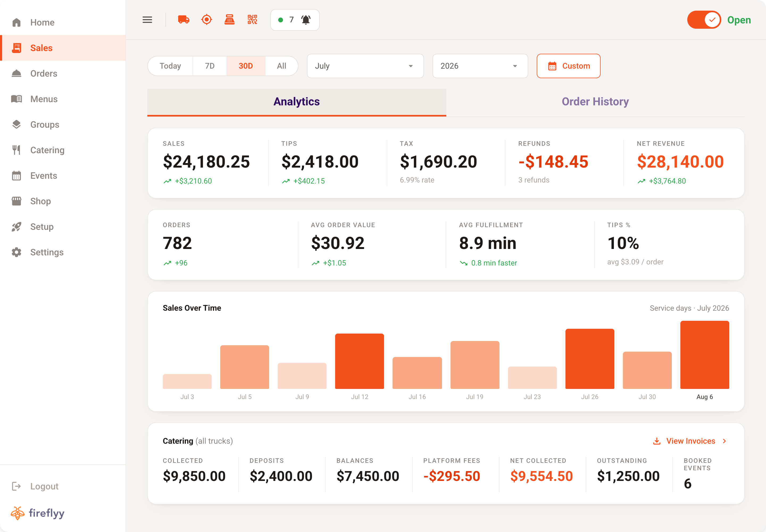
Task: Click the Settings gear icon
Action: [x=16, y=252]
